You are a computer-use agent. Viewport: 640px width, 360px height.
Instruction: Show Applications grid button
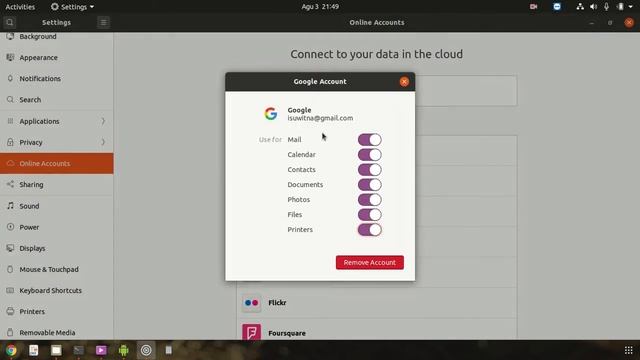[629, 350]
